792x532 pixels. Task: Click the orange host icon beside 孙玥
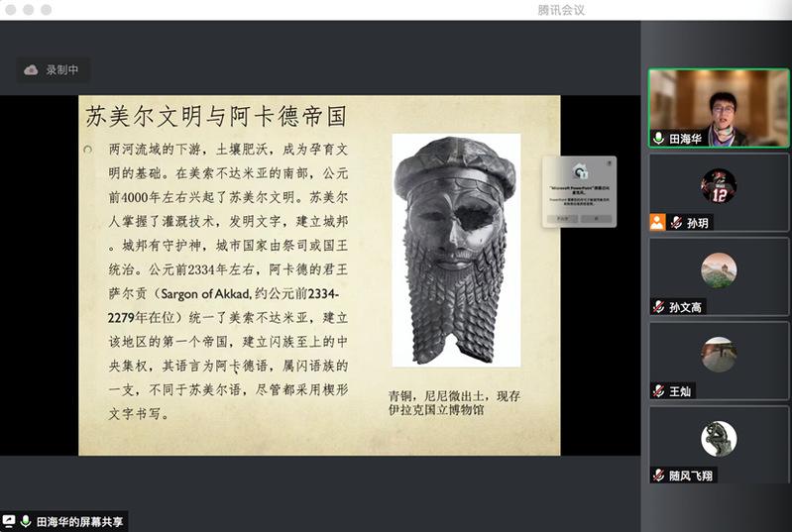[657, 223]
